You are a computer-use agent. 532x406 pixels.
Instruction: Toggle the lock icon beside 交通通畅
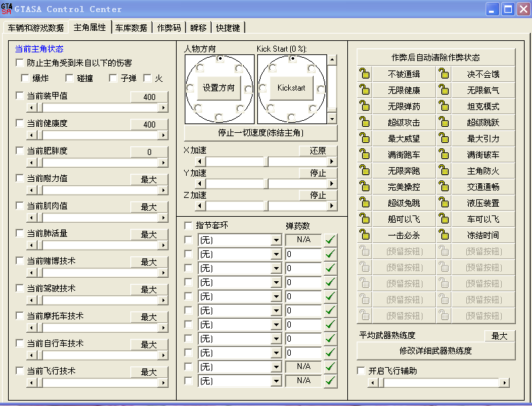(x=444, y=187)
